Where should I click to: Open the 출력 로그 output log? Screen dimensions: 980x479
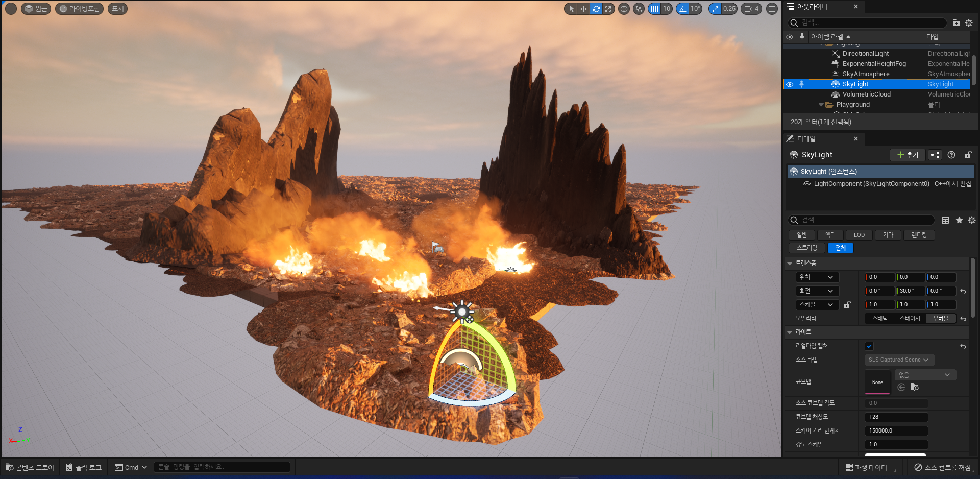tap(84, 468)
